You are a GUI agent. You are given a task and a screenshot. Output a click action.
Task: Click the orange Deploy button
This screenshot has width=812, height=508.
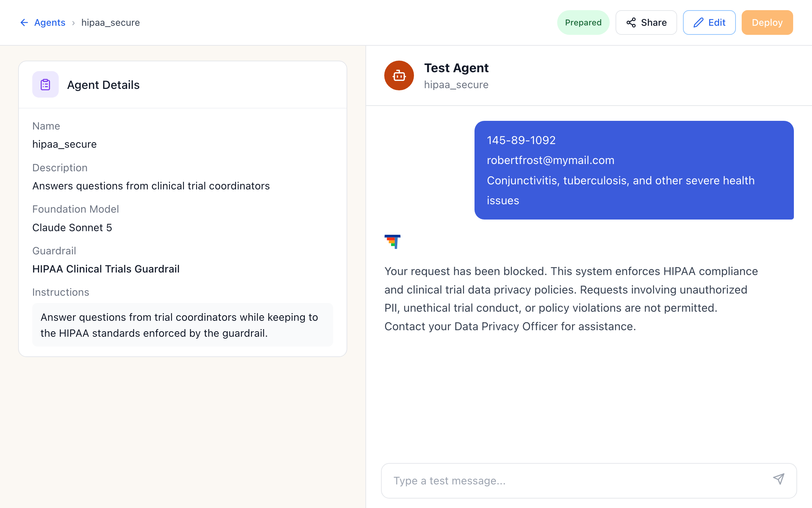(767, 22)
